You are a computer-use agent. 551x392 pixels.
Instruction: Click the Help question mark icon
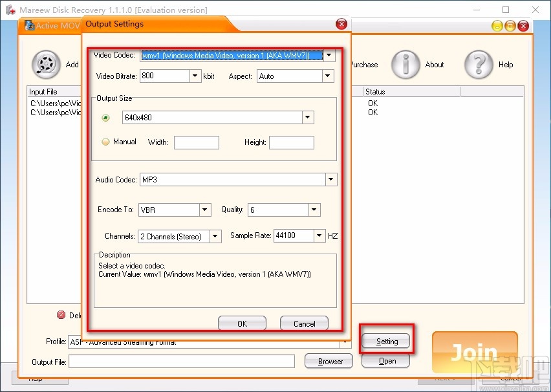pyautogui.click(x=479, y=64)
